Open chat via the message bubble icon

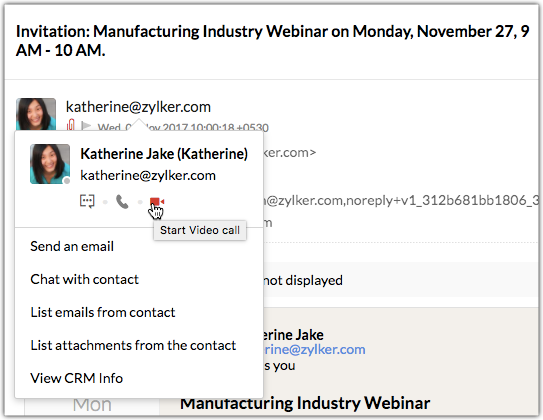pyautogui.click(x=87, y=201)
